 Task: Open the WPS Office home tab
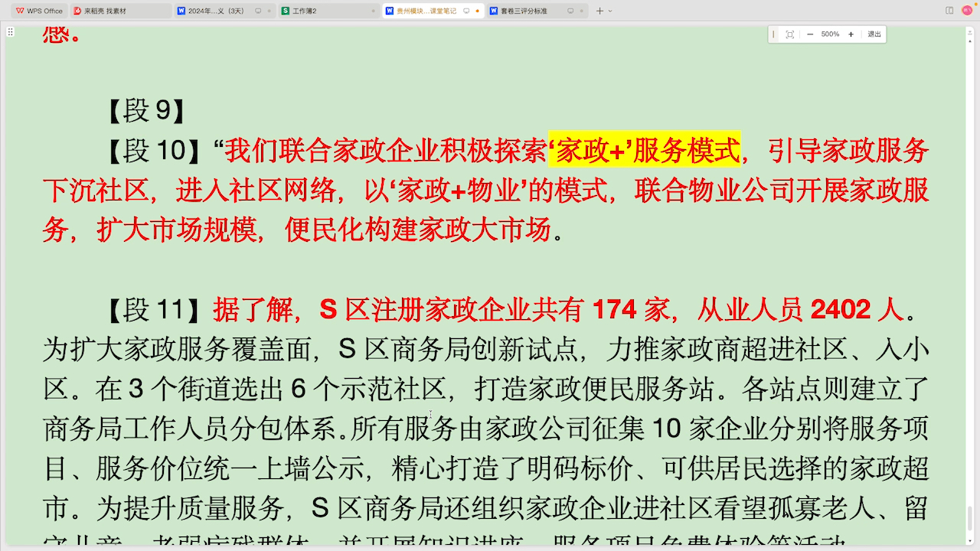pyautogui.click(x=38, y=11)
